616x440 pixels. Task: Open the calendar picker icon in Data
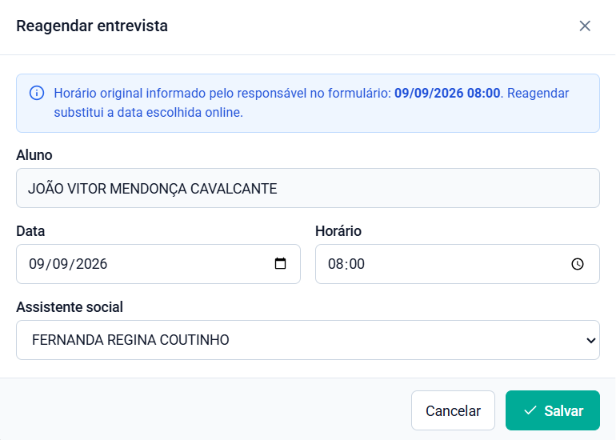coord(280,264)
